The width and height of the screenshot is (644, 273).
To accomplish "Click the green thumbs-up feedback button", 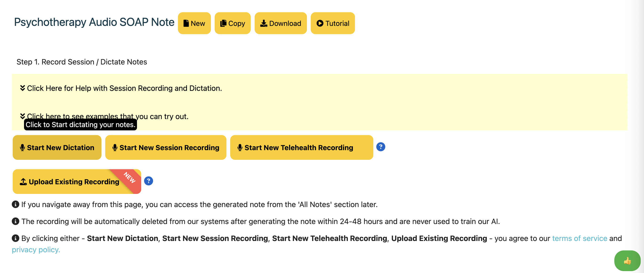I will (627, 261).
